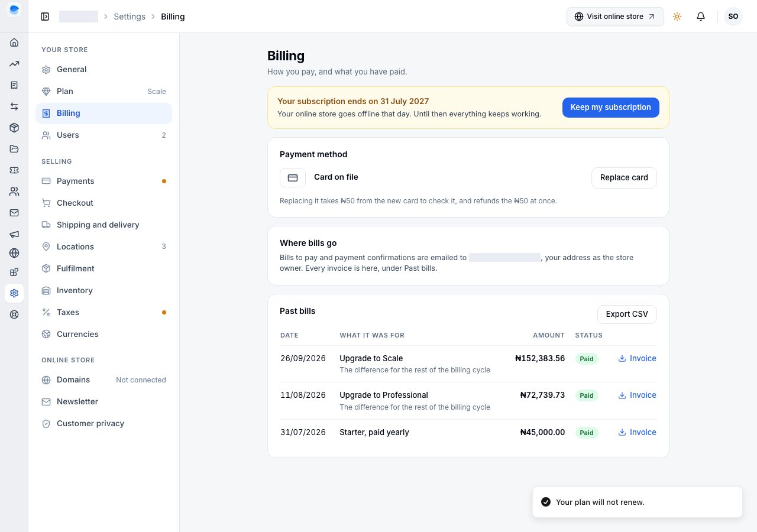The width and height of the screenshot is (757, 532).
Task: Open Fulfilment settings
Action: point(103,268)
